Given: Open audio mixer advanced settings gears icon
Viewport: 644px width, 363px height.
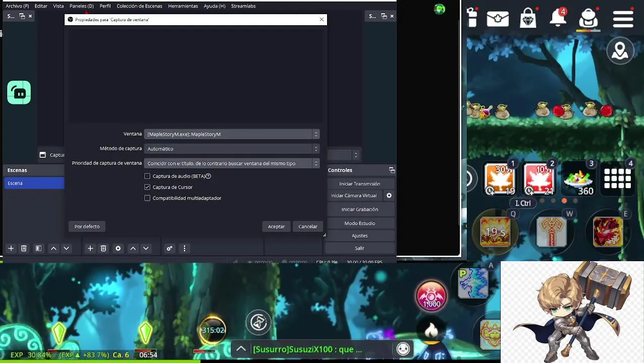Looking at the screenshot, I should 170,248.
